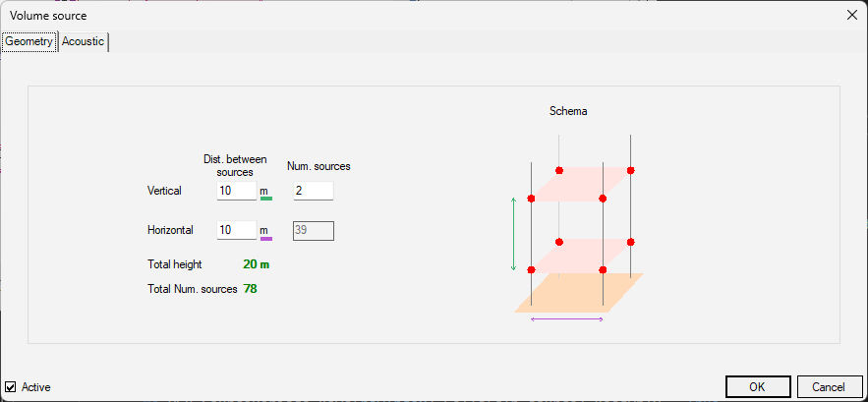Click the greyed Horizontal Num. sources box

314,231
